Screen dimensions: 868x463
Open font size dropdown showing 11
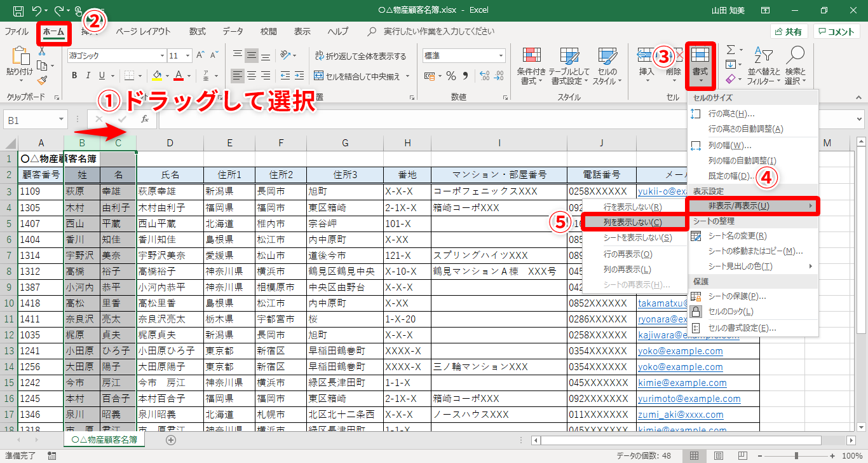point(187,55)
